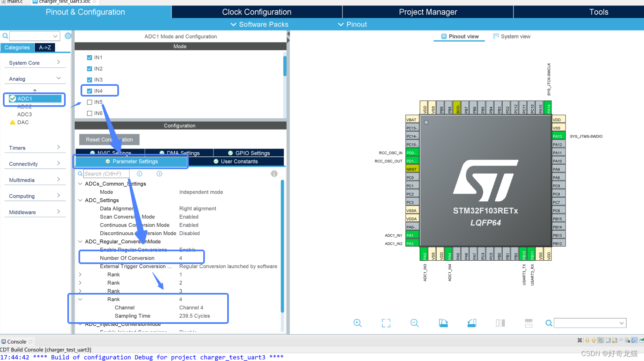
Task: Open Clock Configuration tab
Action: [x=257, y=12]
